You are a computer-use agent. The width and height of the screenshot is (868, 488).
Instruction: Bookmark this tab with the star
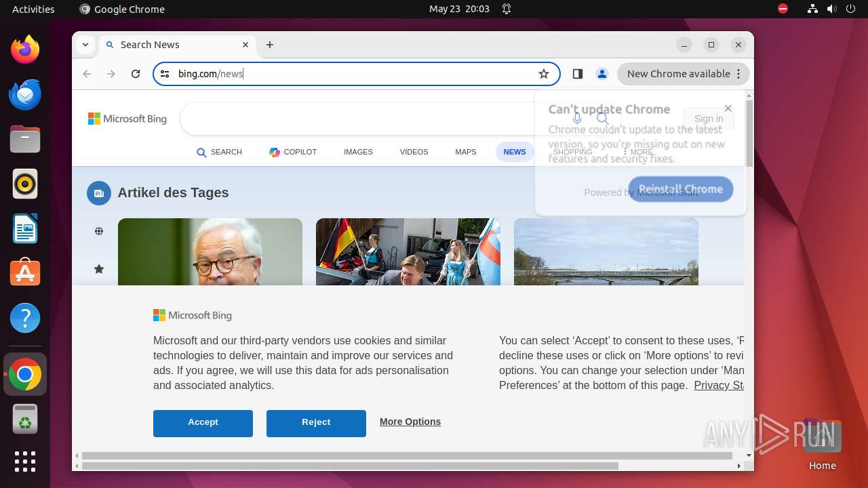click(x=543, y=74)
